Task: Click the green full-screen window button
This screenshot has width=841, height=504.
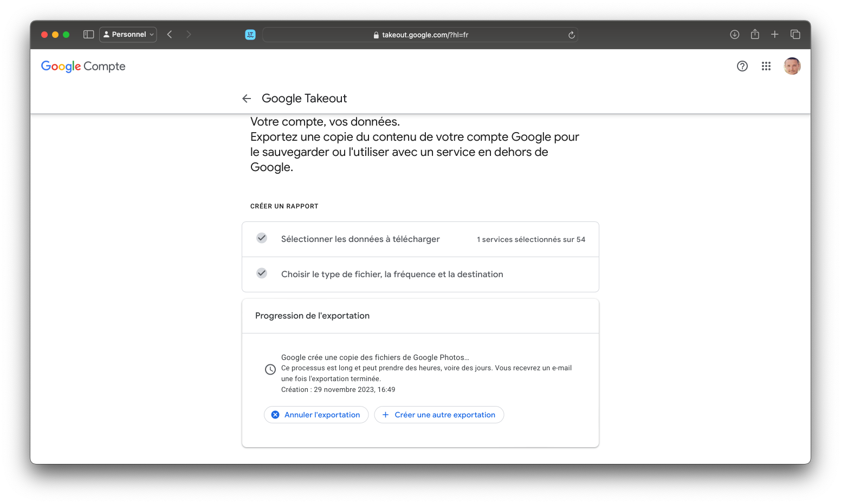Action: coord(66,35)
